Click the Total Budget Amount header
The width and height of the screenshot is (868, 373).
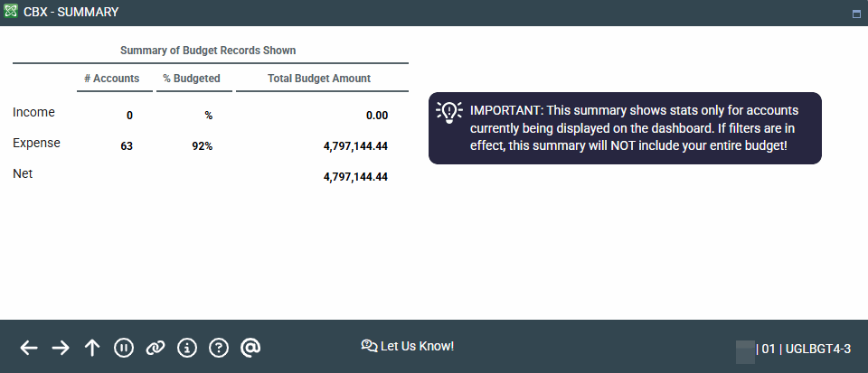[x=319, y=79]
